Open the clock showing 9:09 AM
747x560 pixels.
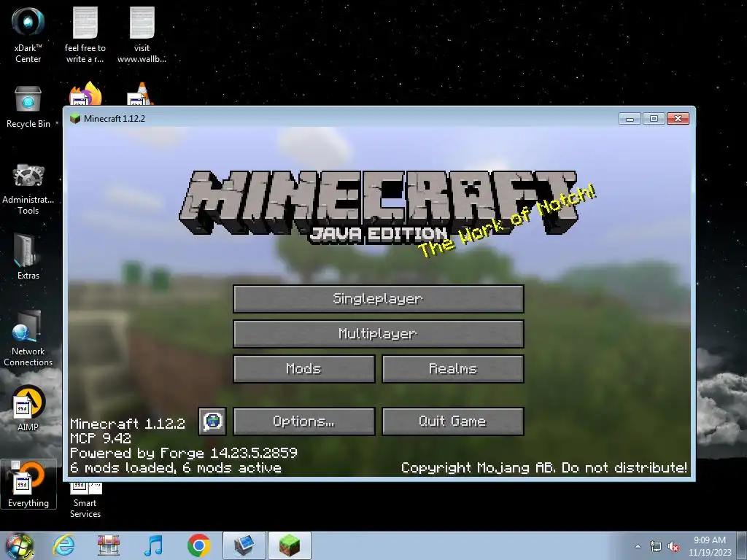(x=709, y=546)
